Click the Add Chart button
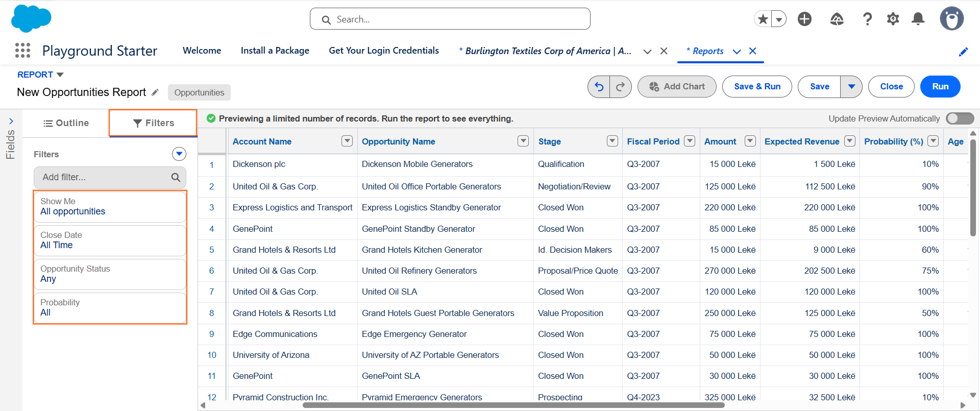Screen dimensions: 980x411 point(677,87)
